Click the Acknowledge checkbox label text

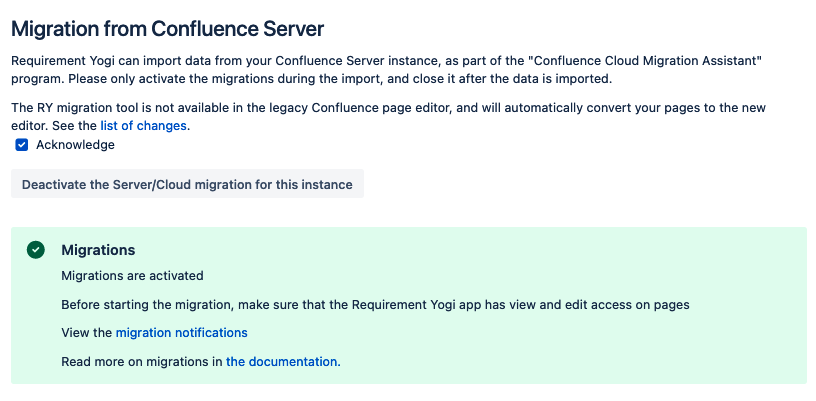75,145
